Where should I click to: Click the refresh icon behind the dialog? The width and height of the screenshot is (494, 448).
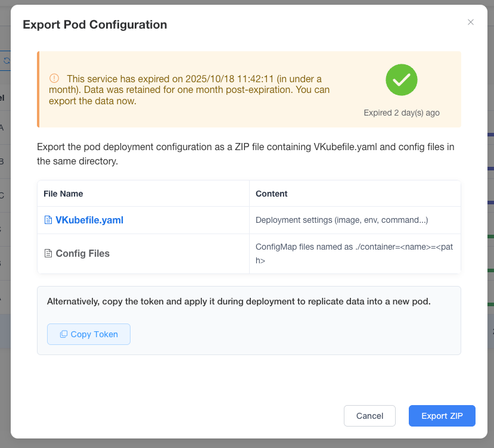click(7, 61)
